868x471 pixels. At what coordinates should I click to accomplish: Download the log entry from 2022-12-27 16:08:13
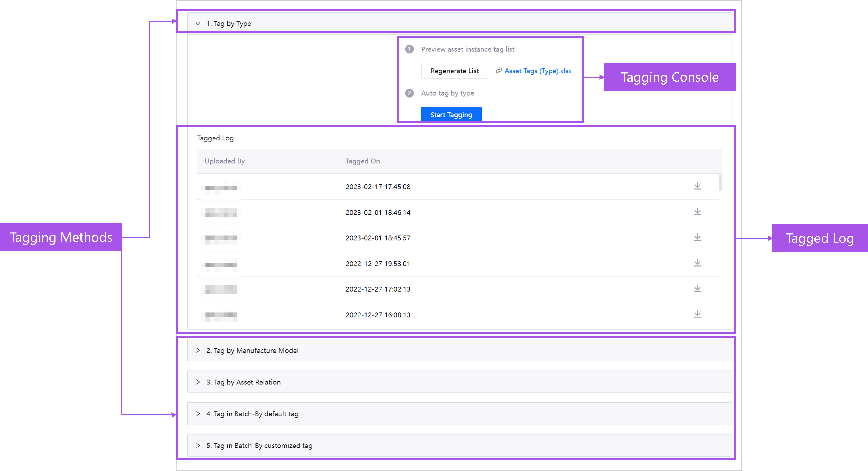pyautogui.click(x=697, y=314)
